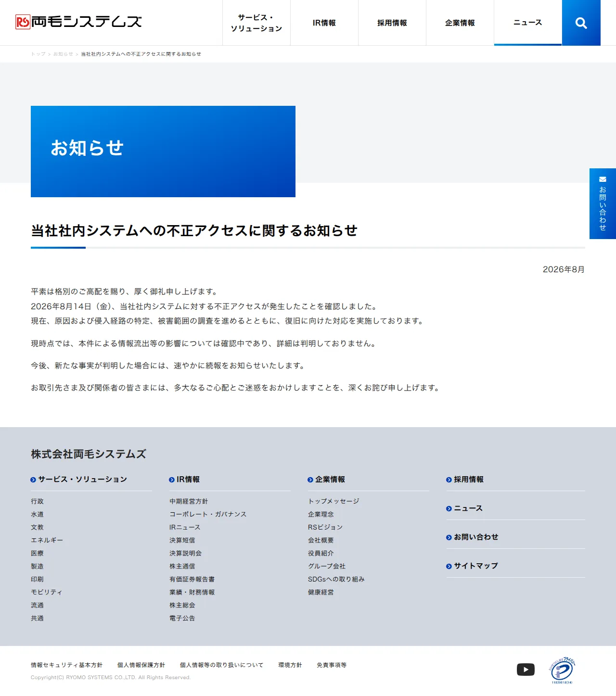Open footer heading サイトマップ

tap(475, 566)
